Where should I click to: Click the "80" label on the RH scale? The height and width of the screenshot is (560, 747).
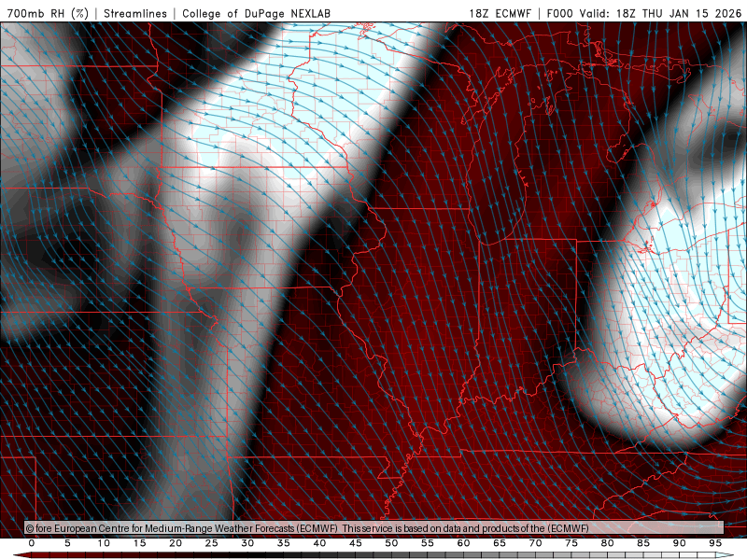click(607, 543)
